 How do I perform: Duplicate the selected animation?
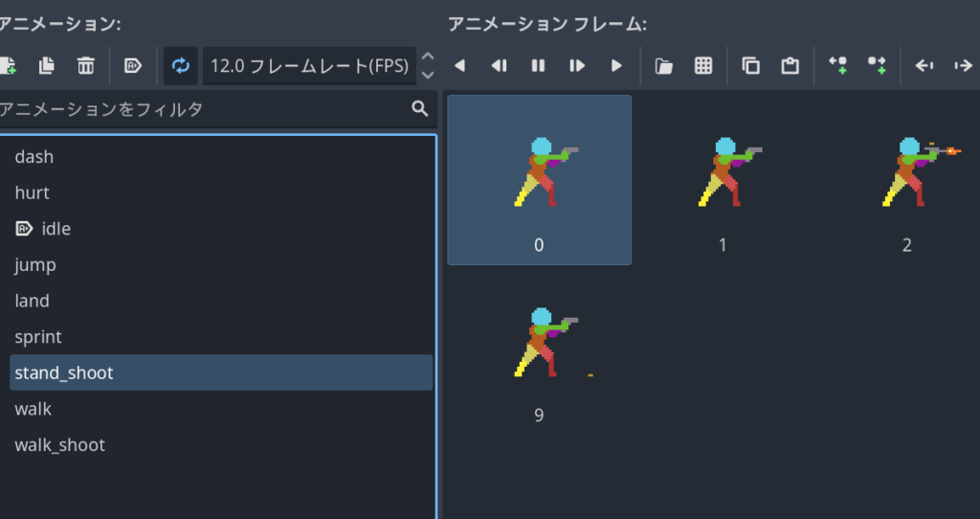tap(47, 66)
